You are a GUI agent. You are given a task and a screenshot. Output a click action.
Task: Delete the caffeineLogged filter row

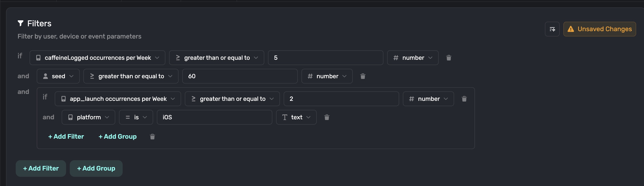449,58
